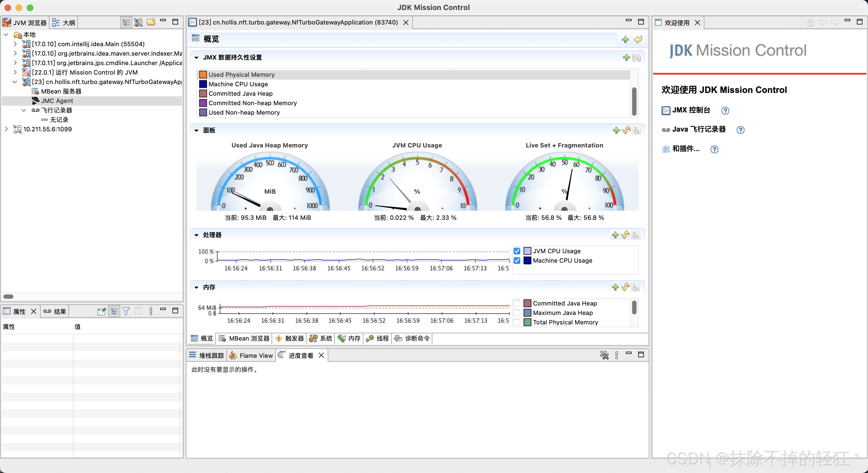The width and height of the screenshot is (868, 473).
Task: Click refresh arrows icon in 处理器 section
Action: (626, 235)
